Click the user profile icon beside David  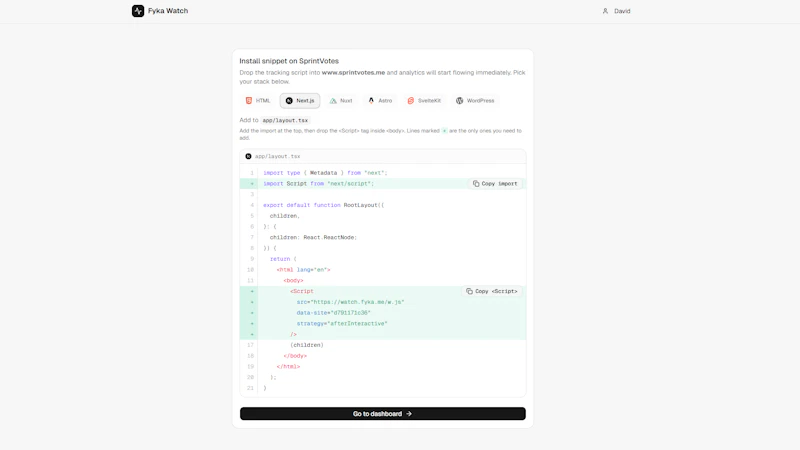[605, 11]
